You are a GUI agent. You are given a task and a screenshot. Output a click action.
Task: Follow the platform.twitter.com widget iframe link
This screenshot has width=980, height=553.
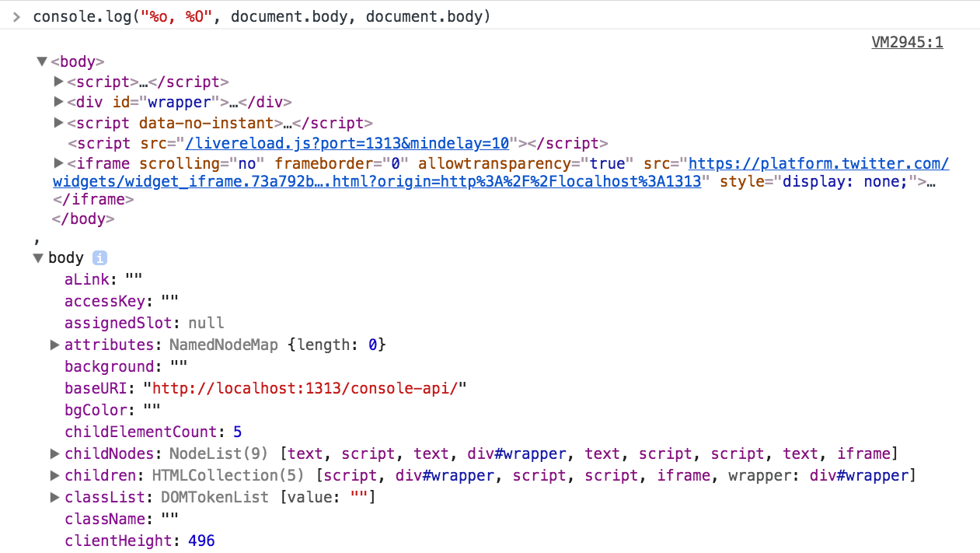818,163
